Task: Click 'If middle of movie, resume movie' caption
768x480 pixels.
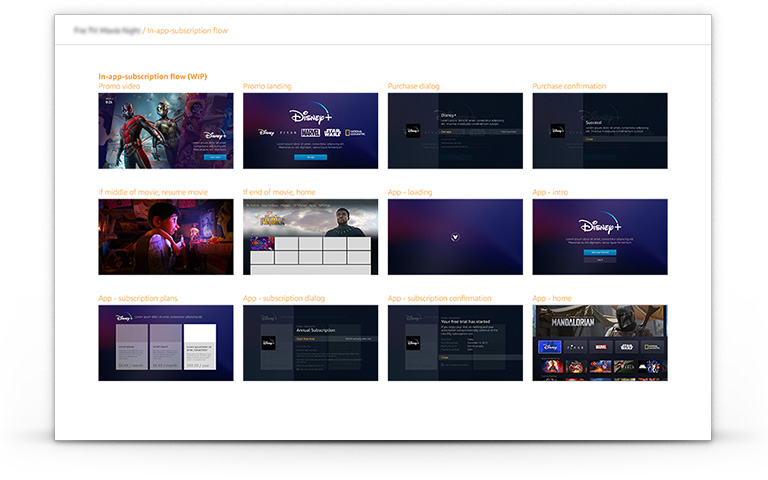Action: click(153, 192)
